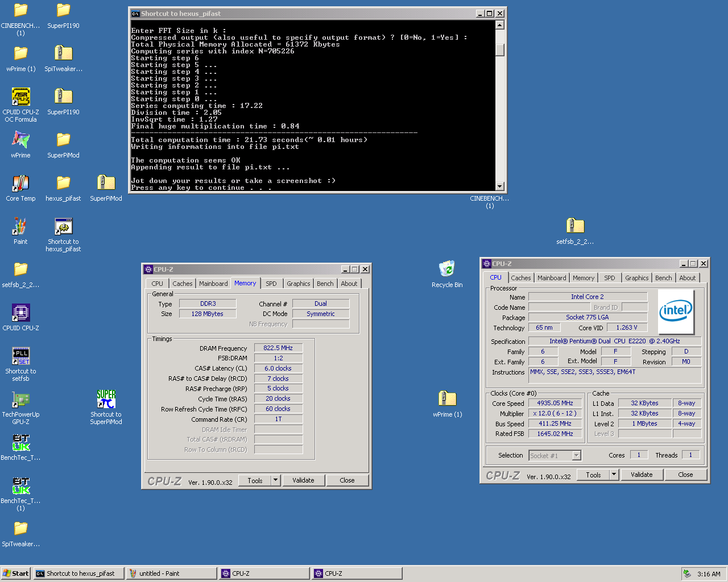This screenshot has width=728, height=582.
Task: Click the console scrollbar thumb
Action: tap(499, 49)
